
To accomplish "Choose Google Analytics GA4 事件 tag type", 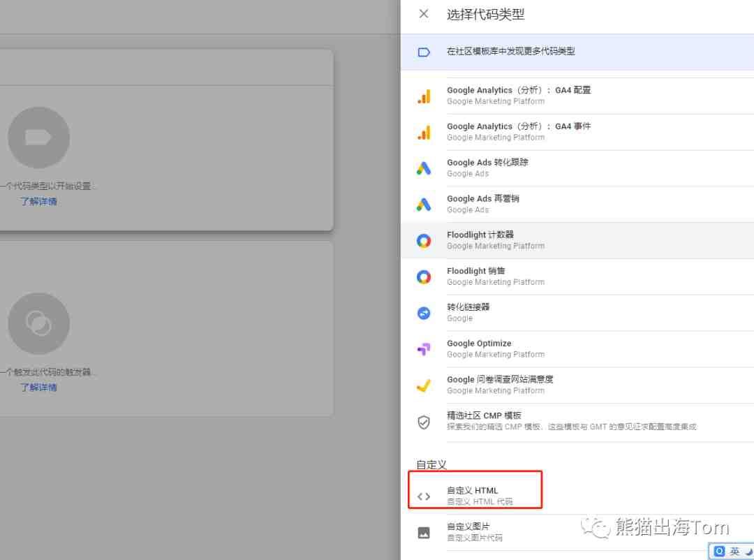I will [x=577, y=132].
